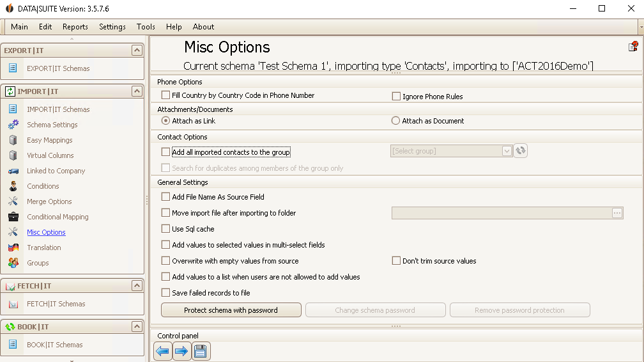
Task: Go forward with the right arrow button
Action: click(x=181, y=351)
